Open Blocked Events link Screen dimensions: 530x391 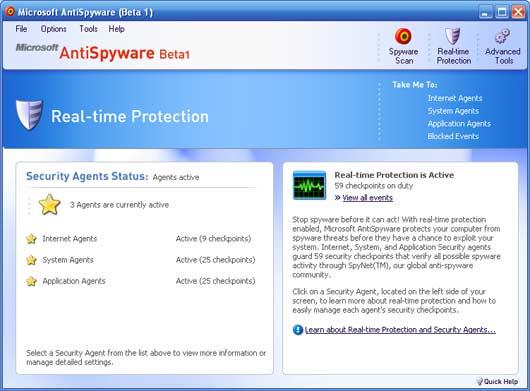click(x=453, y=136)
